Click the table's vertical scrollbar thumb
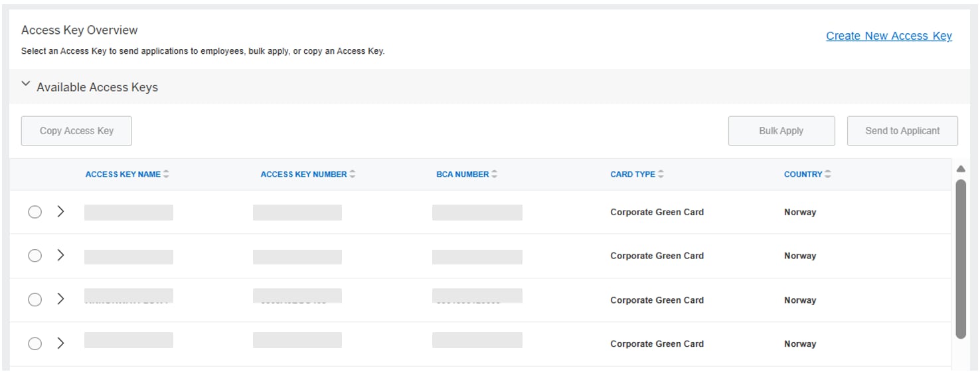This screenshot has width=980, height=372. point(960,259)
